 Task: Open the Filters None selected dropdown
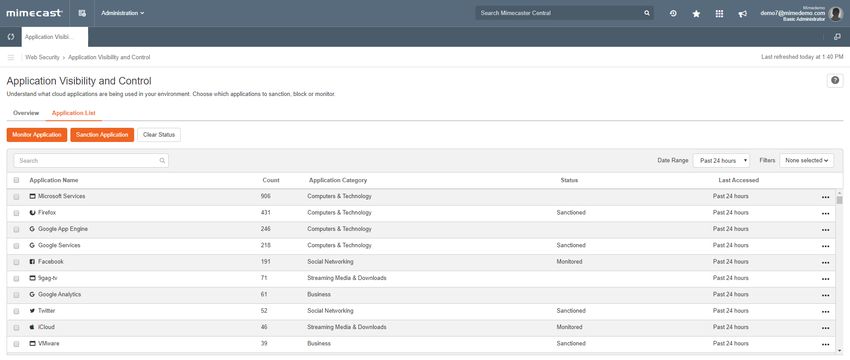[807, 160]
